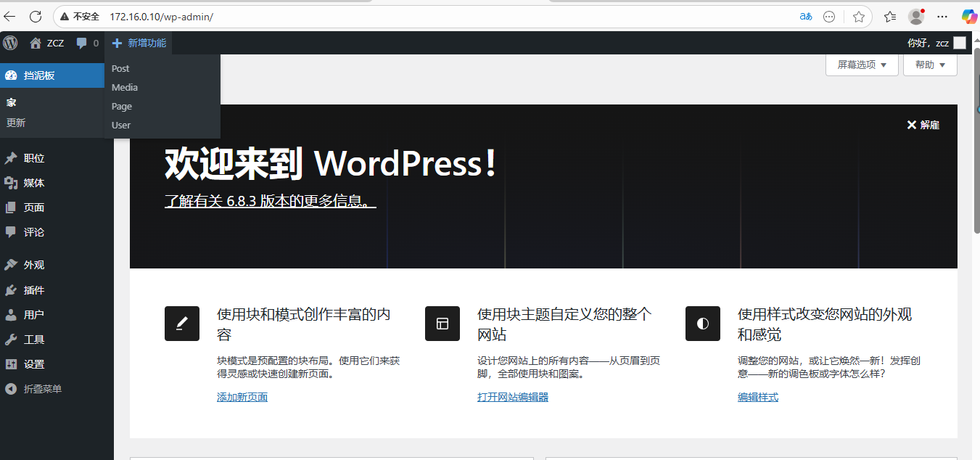This screenshot has width=980, height=460.
Task: Open the browser three-dots settings menu
Action: 942,16
